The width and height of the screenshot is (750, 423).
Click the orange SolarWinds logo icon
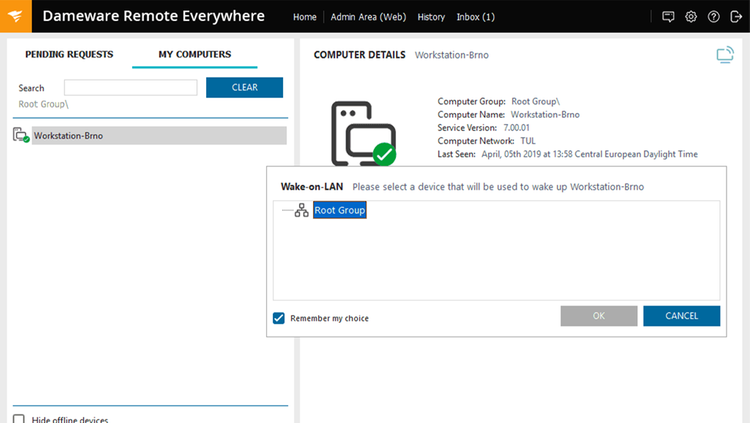coord(16,16)
